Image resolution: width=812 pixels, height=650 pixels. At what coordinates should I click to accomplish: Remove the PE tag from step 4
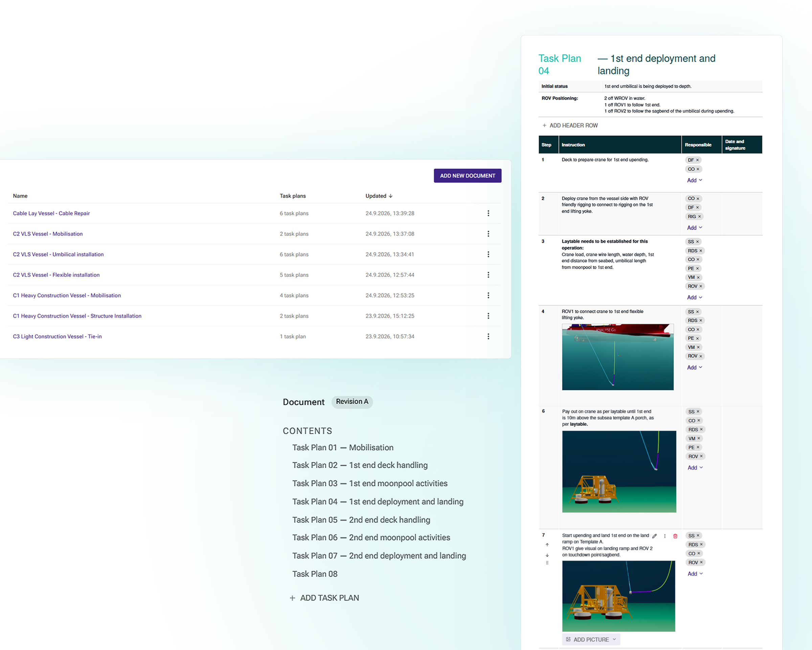[698, 339]
